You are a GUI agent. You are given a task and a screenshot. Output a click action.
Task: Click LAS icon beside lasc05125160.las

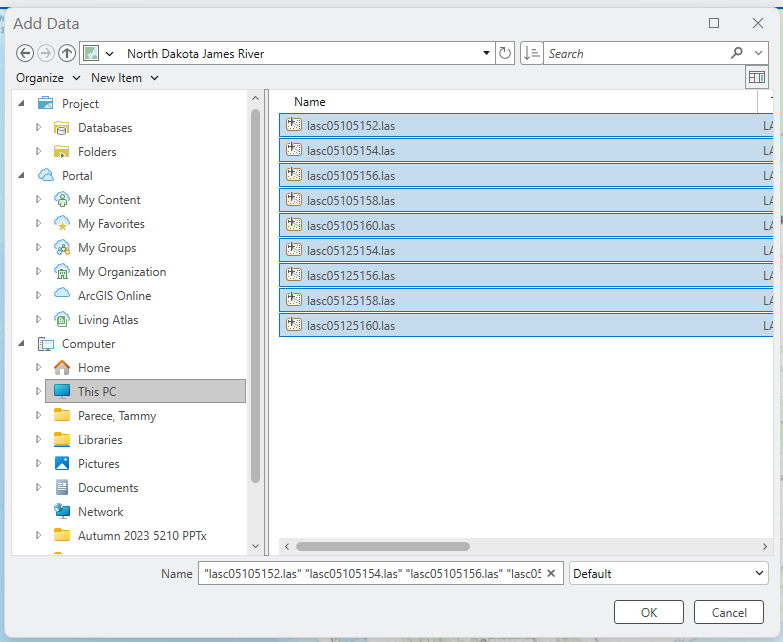pyautogui.click(x=294, y=325)
